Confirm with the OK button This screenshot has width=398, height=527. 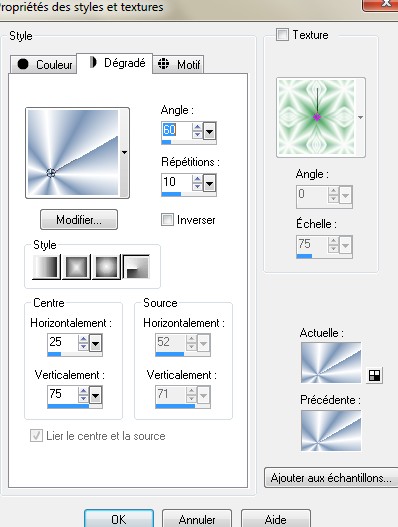tap(119, 519)
